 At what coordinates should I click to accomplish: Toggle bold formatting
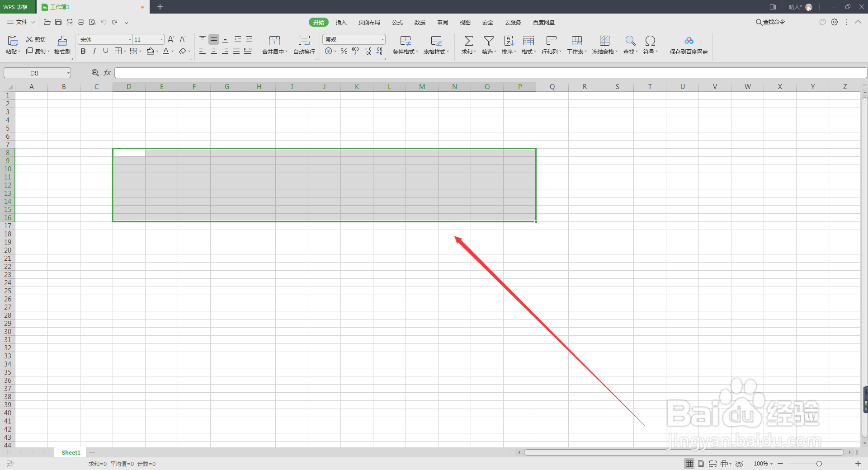83,51
